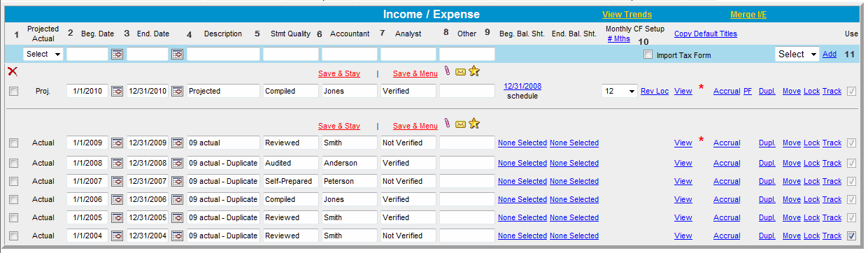The width and height of the screenshot is (868, 253).
Task: Open calendar icon beside 12/31/2009 date
Action: pyautogui.click(x=178, y=143)
